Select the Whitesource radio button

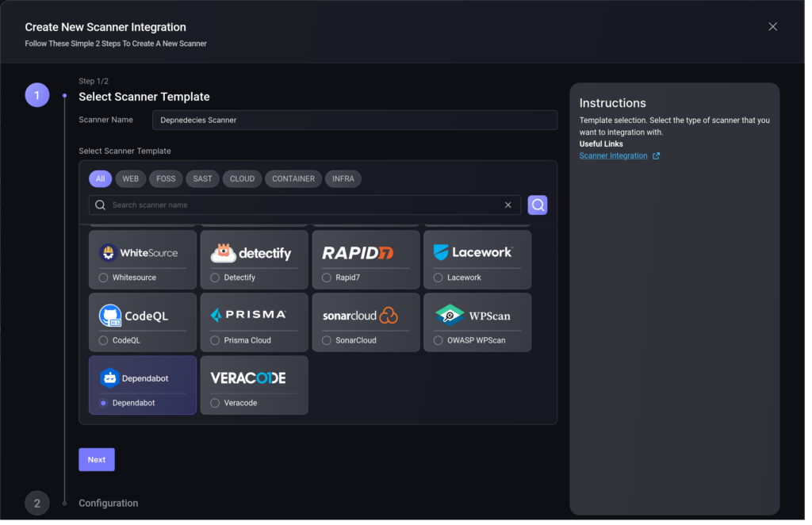point(104,278)
